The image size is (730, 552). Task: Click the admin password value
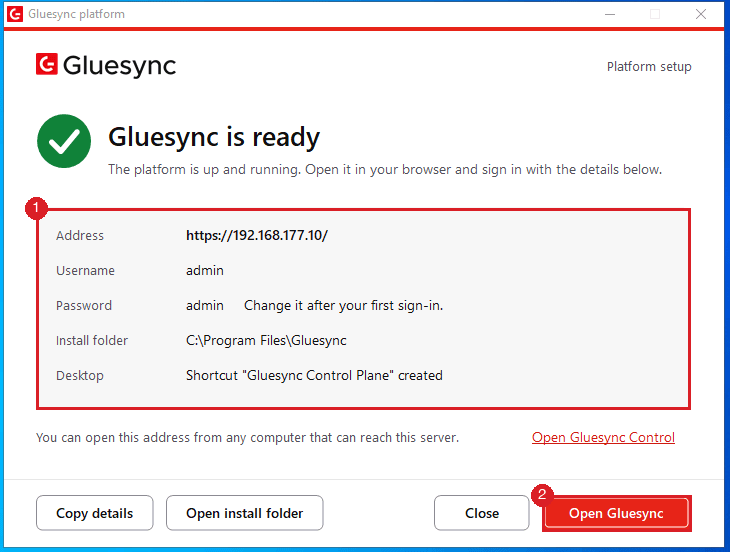point(205,305)
